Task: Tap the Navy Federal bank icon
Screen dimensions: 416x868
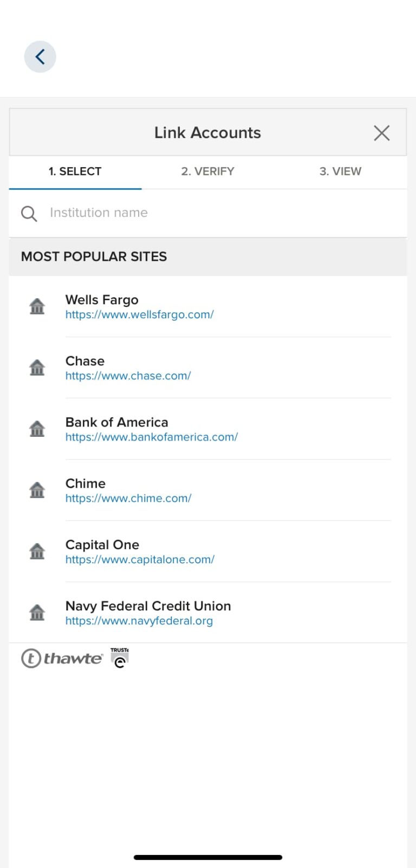Action: pos(37,612)
